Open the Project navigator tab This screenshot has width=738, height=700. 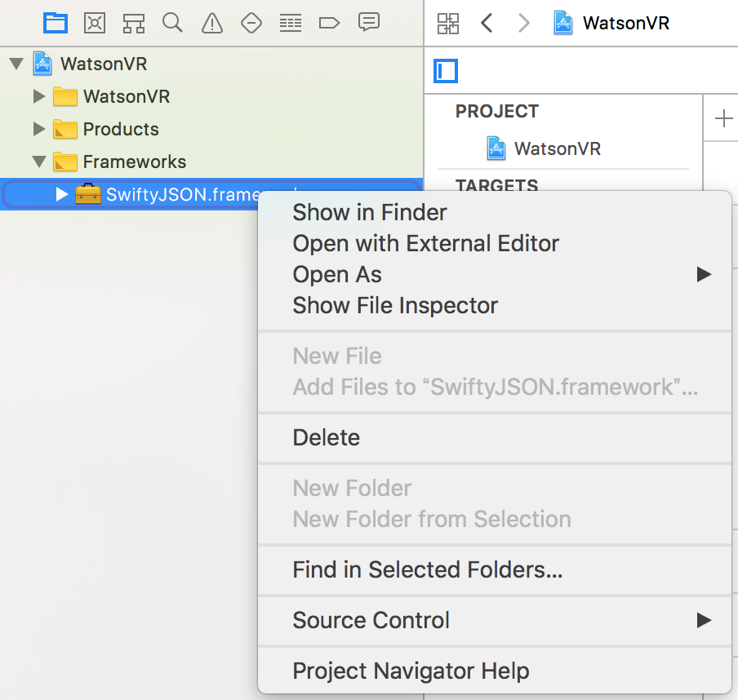pyautogui.click(x=56, y=23)
